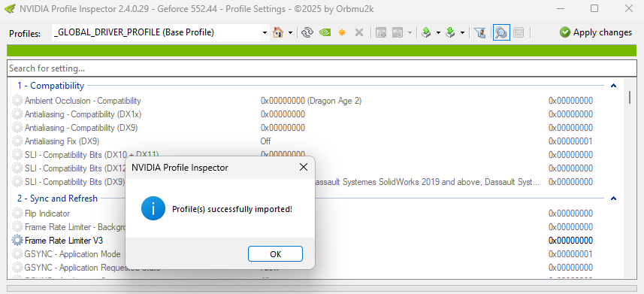Export profiles using green up-arrow icon
The width and height of the screenshot is (644, 294).
pos(426,32)
